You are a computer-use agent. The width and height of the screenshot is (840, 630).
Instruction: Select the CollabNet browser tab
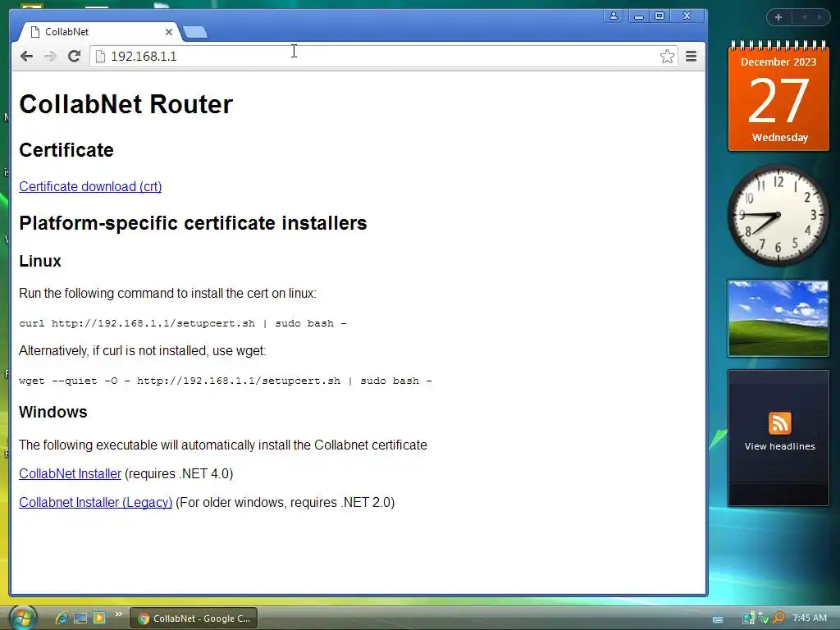point(99,32)
